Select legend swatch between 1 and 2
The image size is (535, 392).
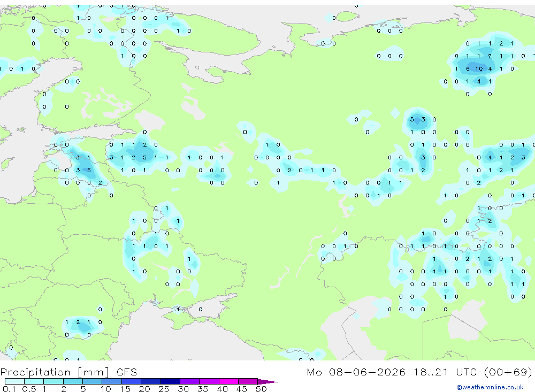pyautogui.click(x=53, y=381)
